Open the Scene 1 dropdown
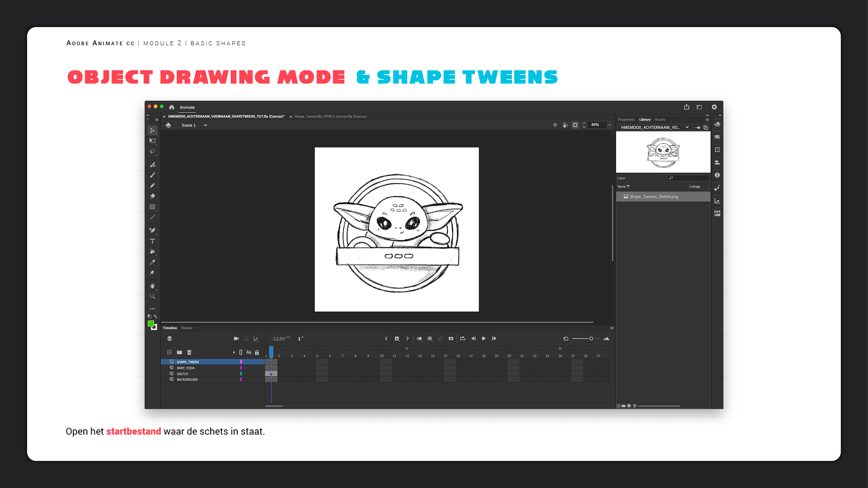 coord(205,125)
